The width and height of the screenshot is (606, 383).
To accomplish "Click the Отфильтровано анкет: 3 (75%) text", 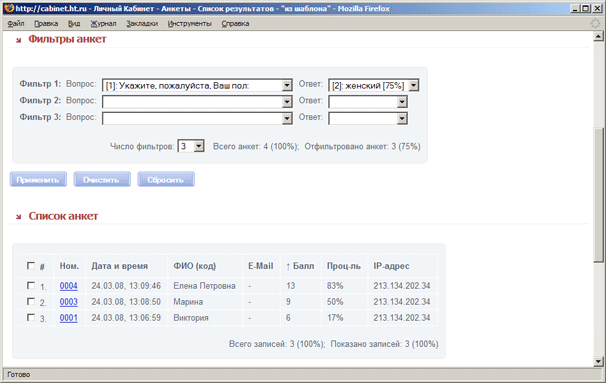I will pos(362,146).
